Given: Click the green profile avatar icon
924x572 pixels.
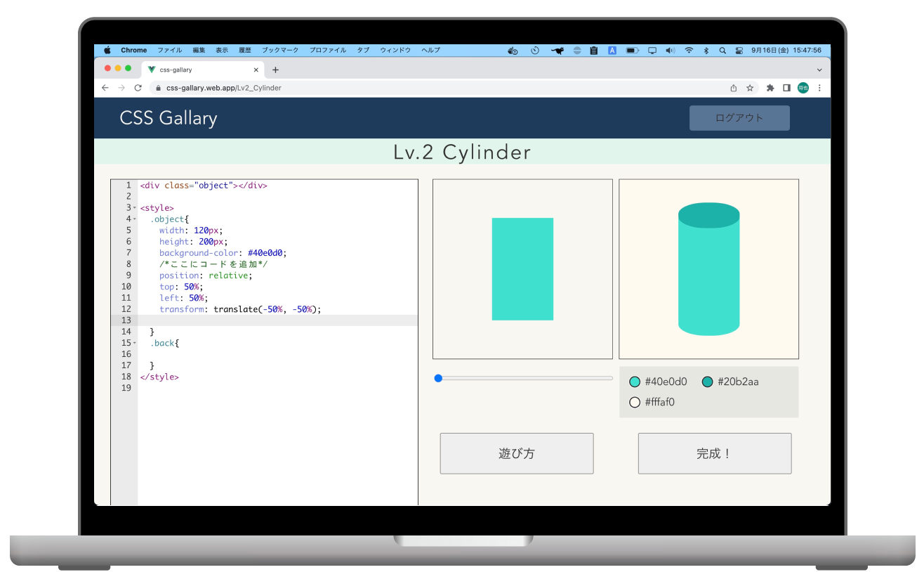Looking at the screenshot, I should point(802,87).
